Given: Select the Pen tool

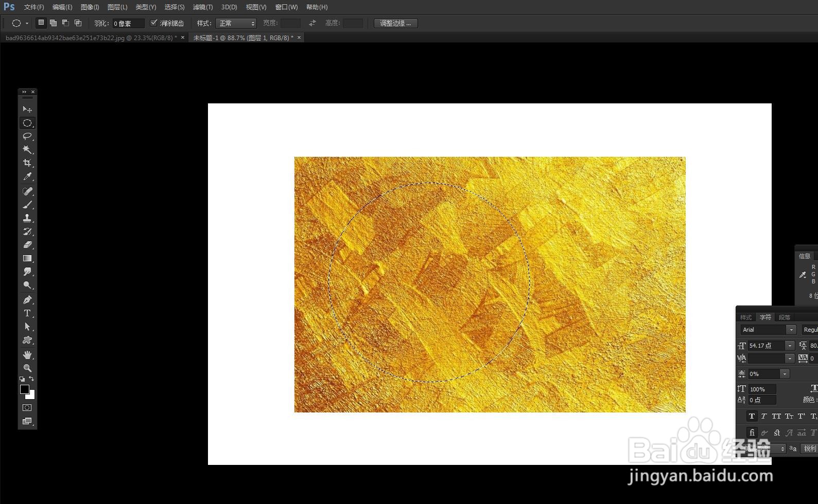Looking at the screenshot, I should pyautogui.click(x=27, y=300).
